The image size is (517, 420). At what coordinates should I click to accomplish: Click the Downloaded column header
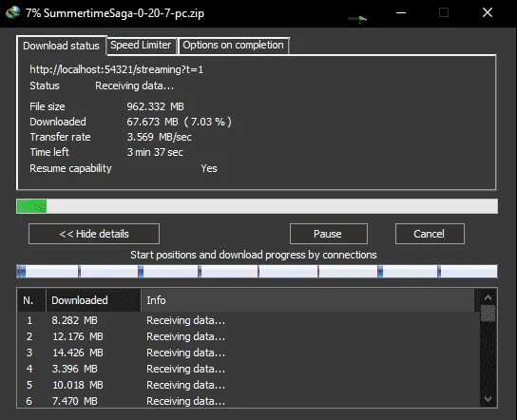pyautogui.click(x=94, y=300)
